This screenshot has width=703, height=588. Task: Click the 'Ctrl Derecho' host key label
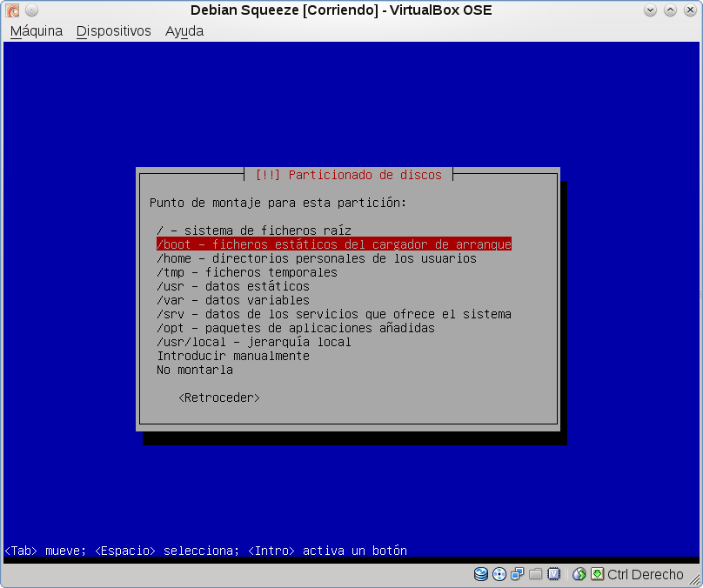pyautogui.click(x=646, y=574)
